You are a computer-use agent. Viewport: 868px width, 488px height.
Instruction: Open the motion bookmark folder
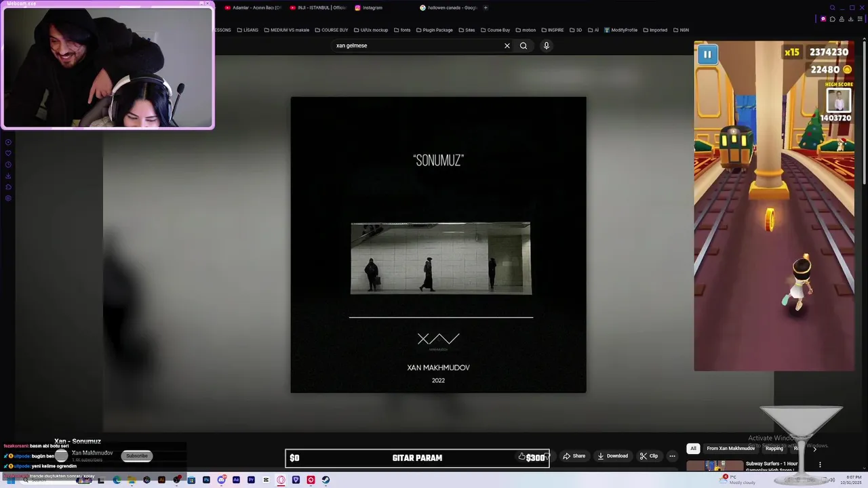525,30
